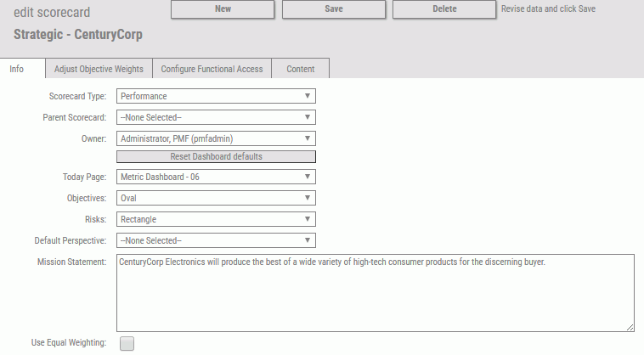Click the Mission Statement resize handle
Viewport: 644px width, 355px height.
(630, 327)
